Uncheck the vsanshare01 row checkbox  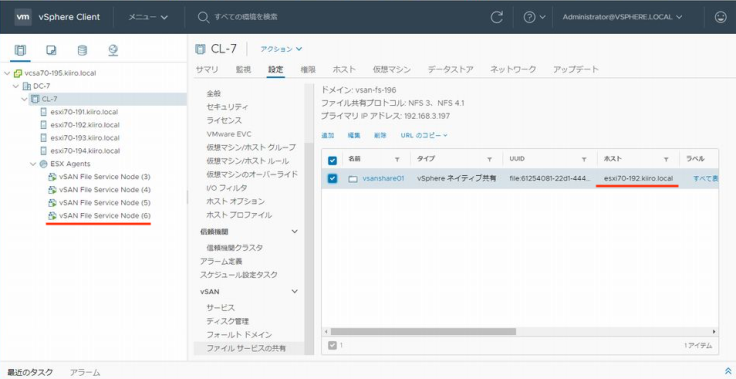(332, 179)
